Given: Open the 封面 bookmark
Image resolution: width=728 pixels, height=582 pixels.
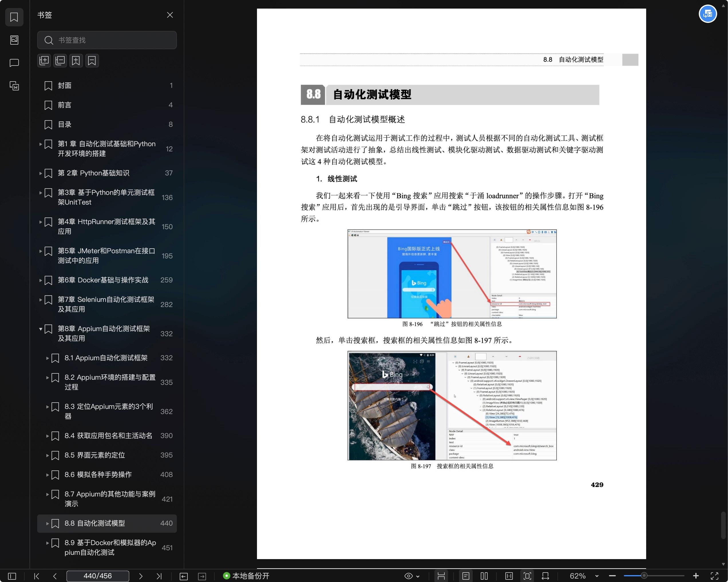Looking at the screenshot, I should point(107,86).
